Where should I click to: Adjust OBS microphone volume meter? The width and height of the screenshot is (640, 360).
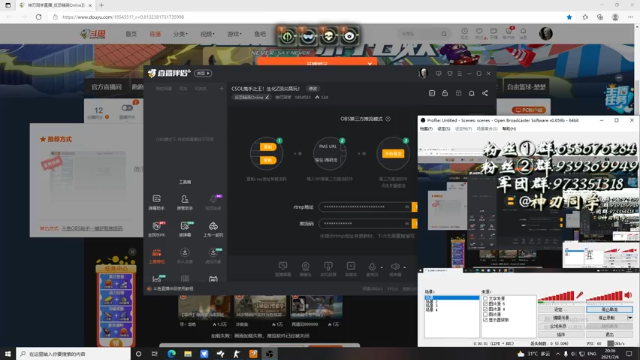[x=557, y=297]
